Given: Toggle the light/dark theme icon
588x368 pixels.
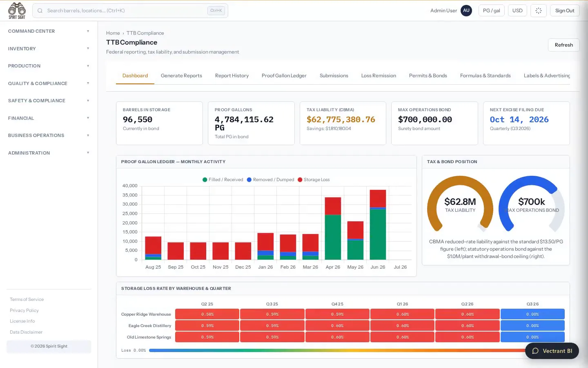Looking at the screenshot, I should click(539, 11).
